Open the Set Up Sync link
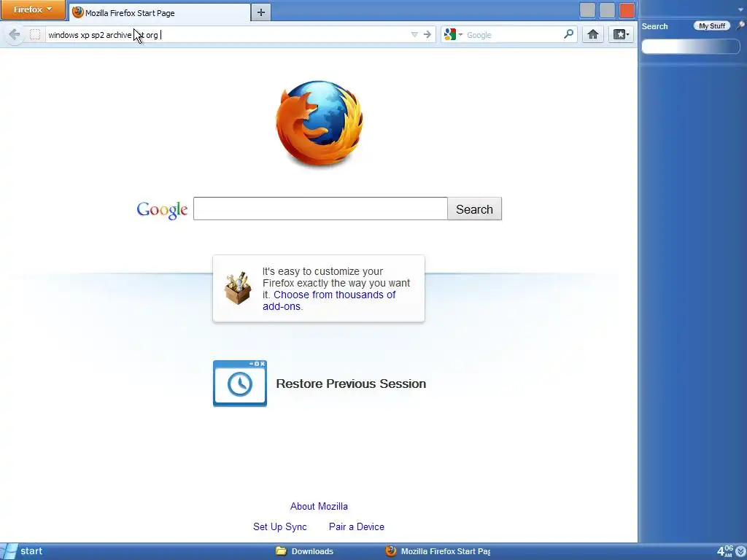The image size is (747, 560). (x=280, y=526)
